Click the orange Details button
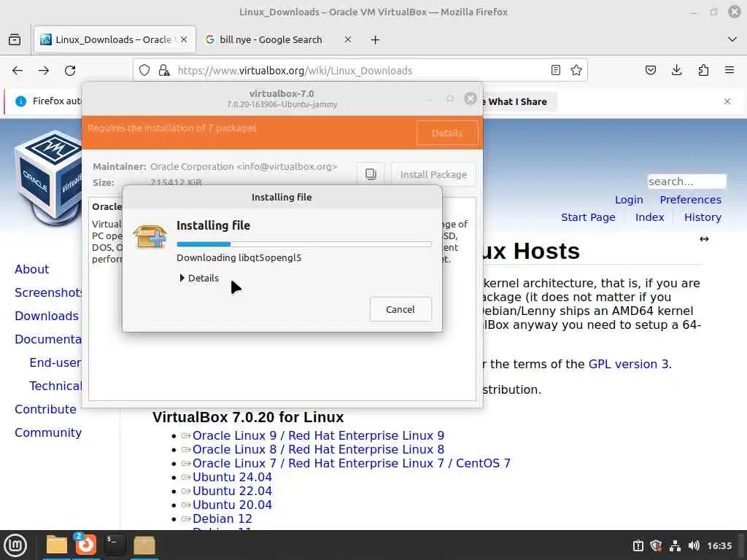This screenshot has width=747, height=560. pyautogui.click(x=447, y=133)
